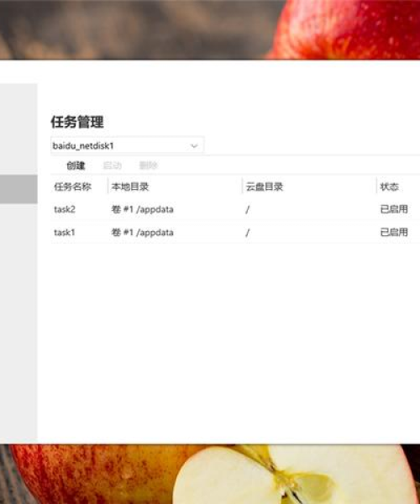Screen dimensions: 420x504
Task: Click task1 status 已启用
Action: (394, 232)
